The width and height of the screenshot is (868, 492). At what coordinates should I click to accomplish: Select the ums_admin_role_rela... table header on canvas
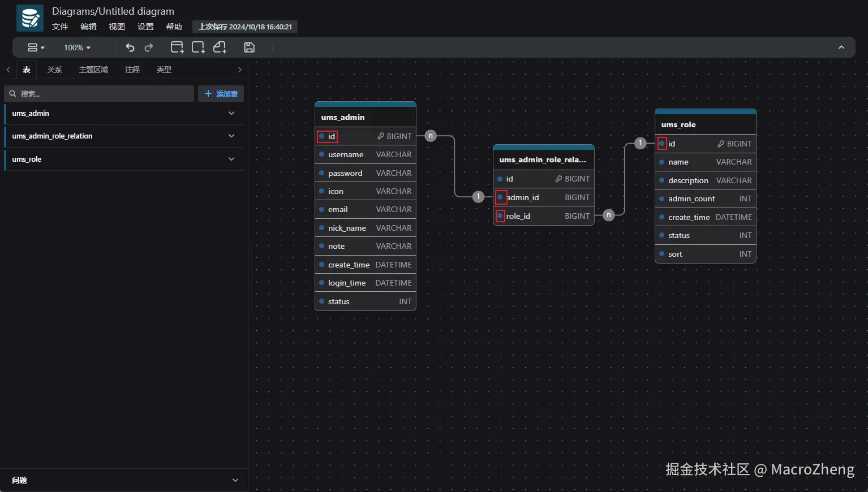(x=544, y=159)
